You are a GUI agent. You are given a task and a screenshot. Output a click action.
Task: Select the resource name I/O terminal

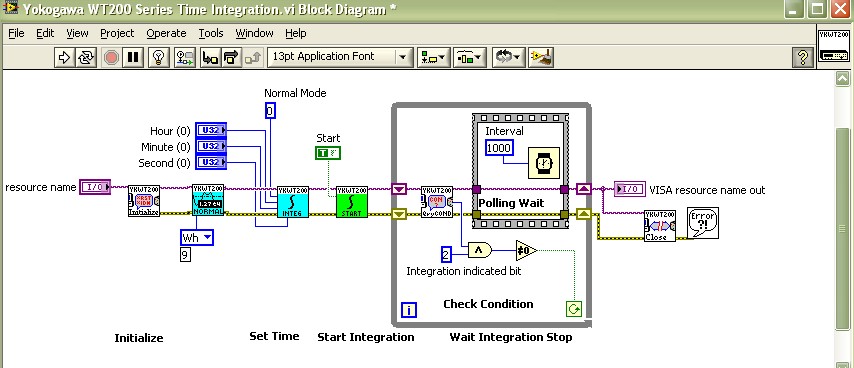click(95, 187)
